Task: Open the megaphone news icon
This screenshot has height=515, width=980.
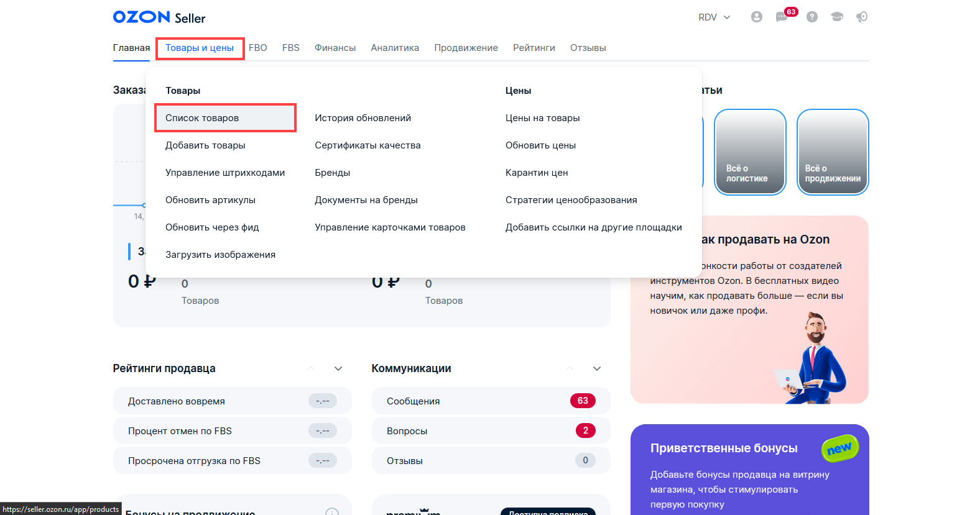Action: (862, 17)
